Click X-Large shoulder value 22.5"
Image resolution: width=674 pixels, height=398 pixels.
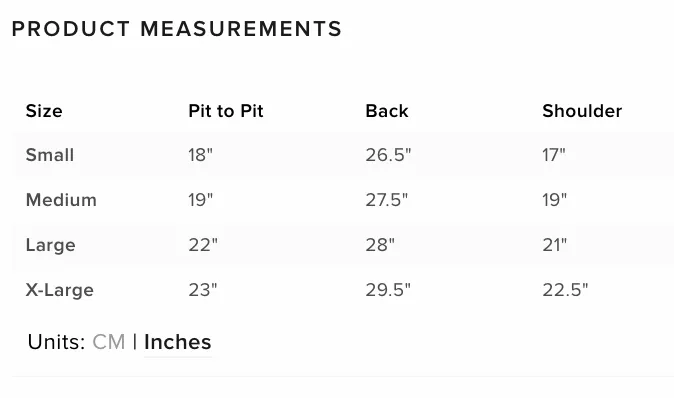coord(565,290)
